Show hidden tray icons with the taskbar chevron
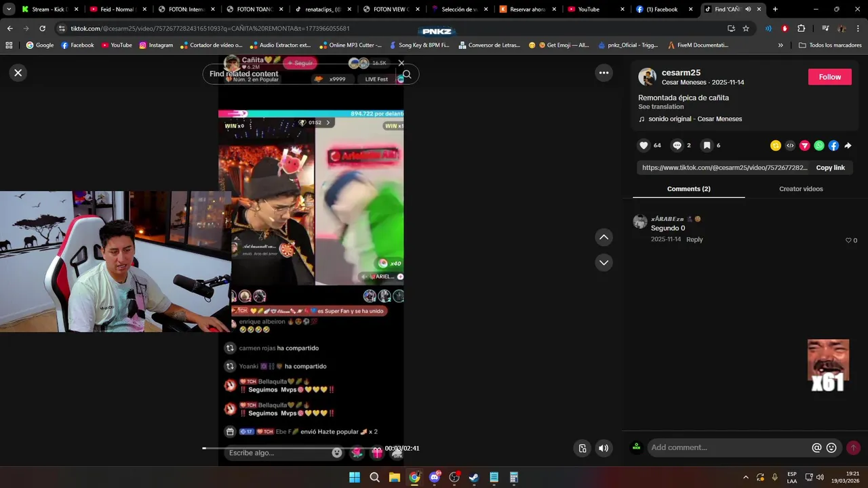 click(746, 477)
